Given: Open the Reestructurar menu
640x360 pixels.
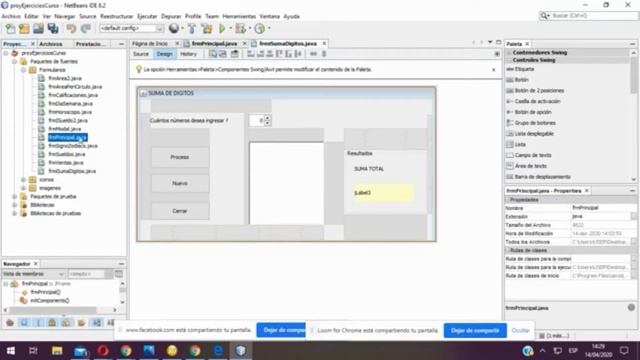Looking at the screenshot, I should (x=117, y=16).
